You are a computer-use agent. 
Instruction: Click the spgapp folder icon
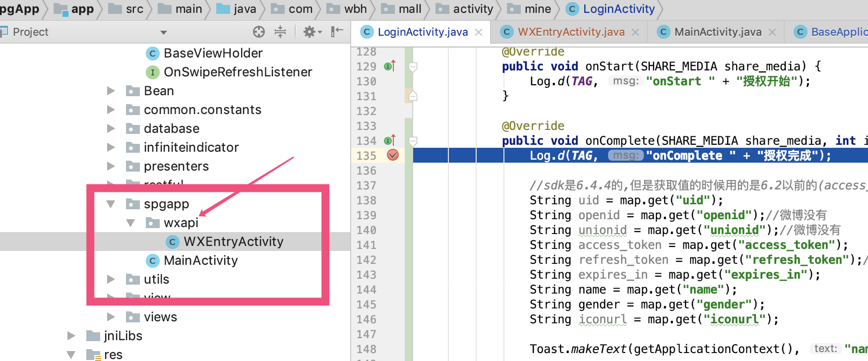pos(132,204)
